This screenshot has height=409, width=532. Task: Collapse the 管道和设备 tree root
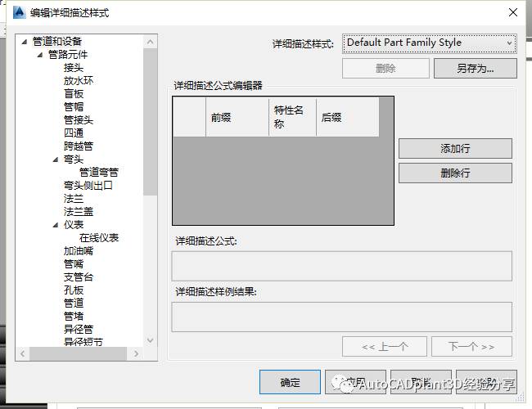coord(25,42)
